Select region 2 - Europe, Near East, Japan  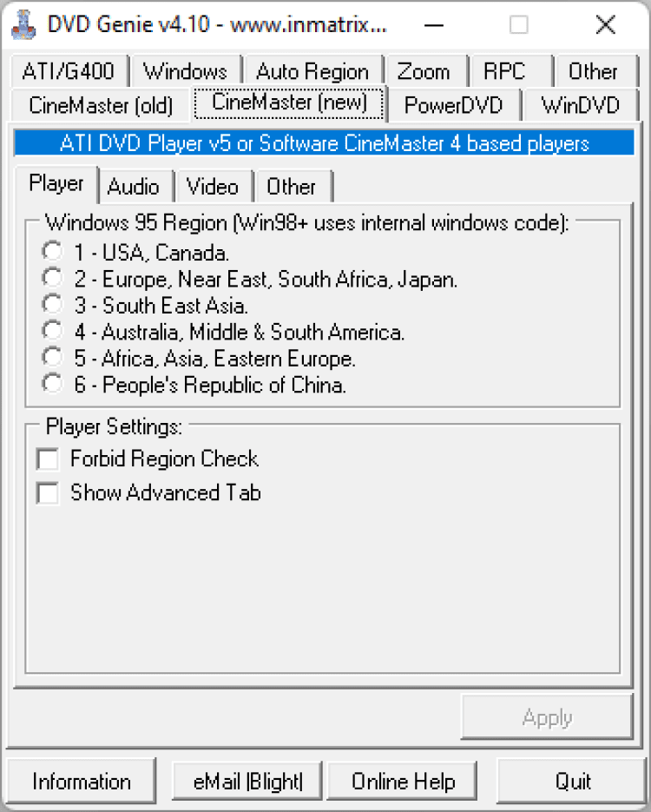249,279
